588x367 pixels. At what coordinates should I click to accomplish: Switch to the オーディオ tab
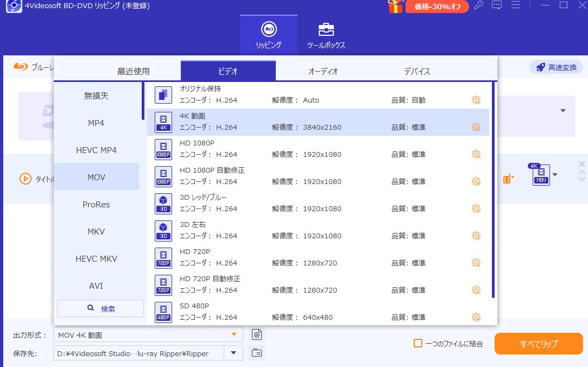coord(323,71)
